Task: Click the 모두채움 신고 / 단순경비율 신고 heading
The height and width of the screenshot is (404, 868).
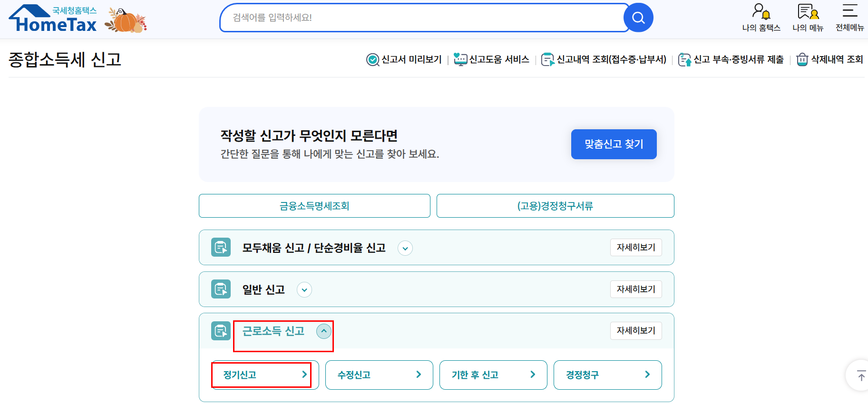Action: point(314,248)
